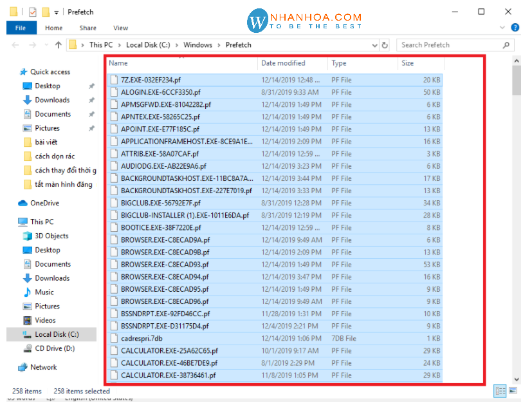
Task: Select CD Drive (D:) in navigation pane
Action: pyautogui.click(x=55, y=348)
